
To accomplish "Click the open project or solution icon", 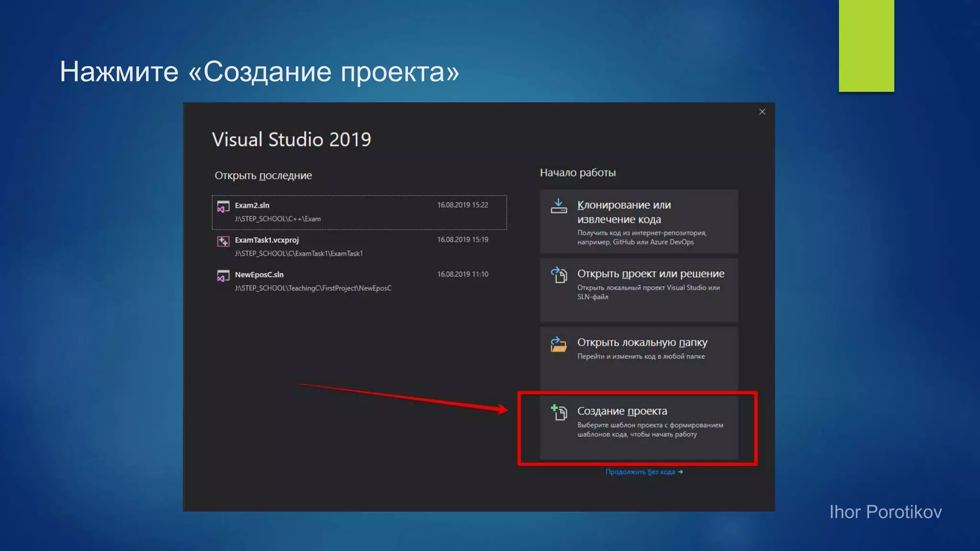I will (558, 275).
